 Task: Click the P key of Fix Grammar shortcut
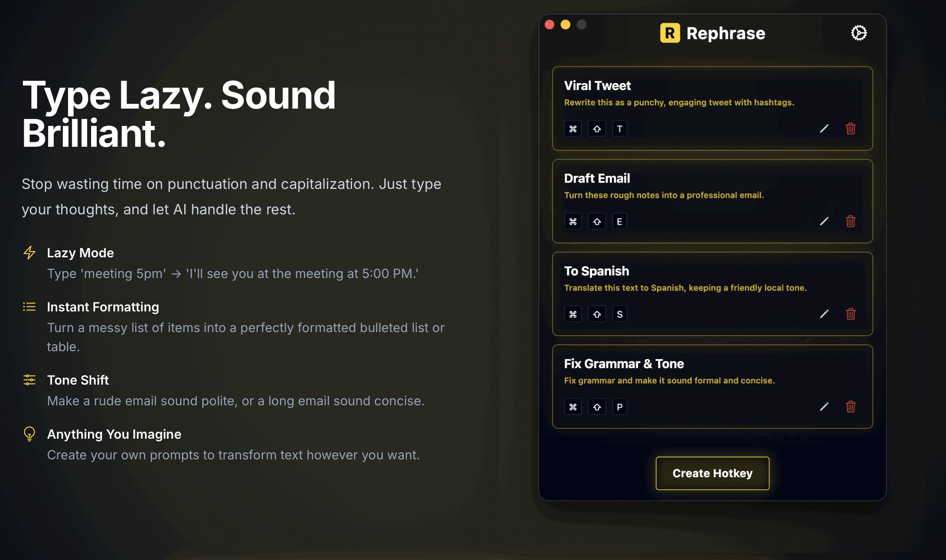point(619,407)
